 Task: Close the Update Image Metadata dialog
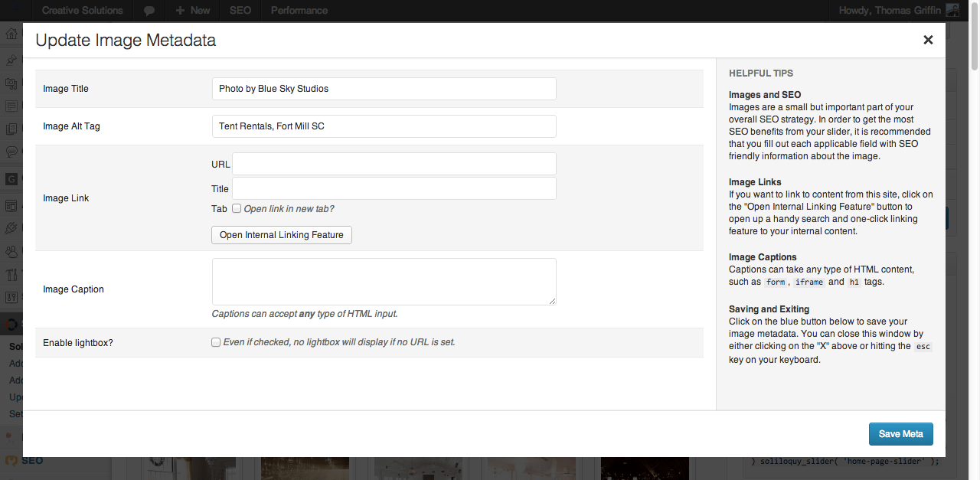(x=928, y=40)
